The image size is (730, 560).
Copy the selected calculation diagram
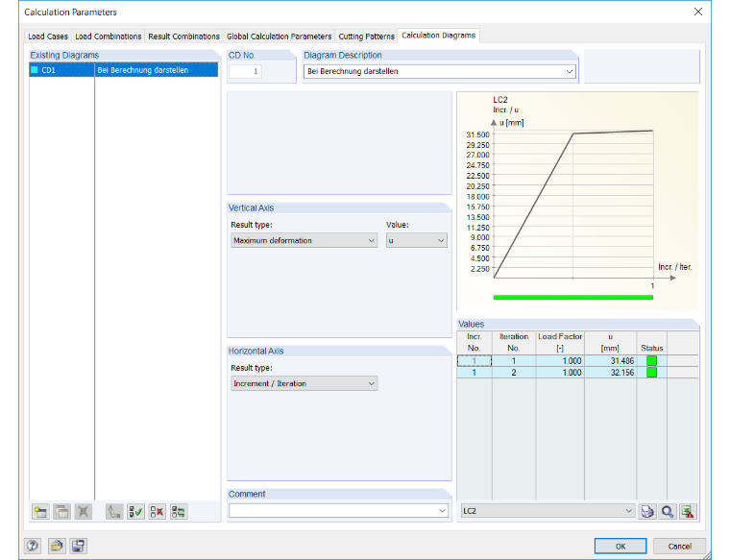61,512
